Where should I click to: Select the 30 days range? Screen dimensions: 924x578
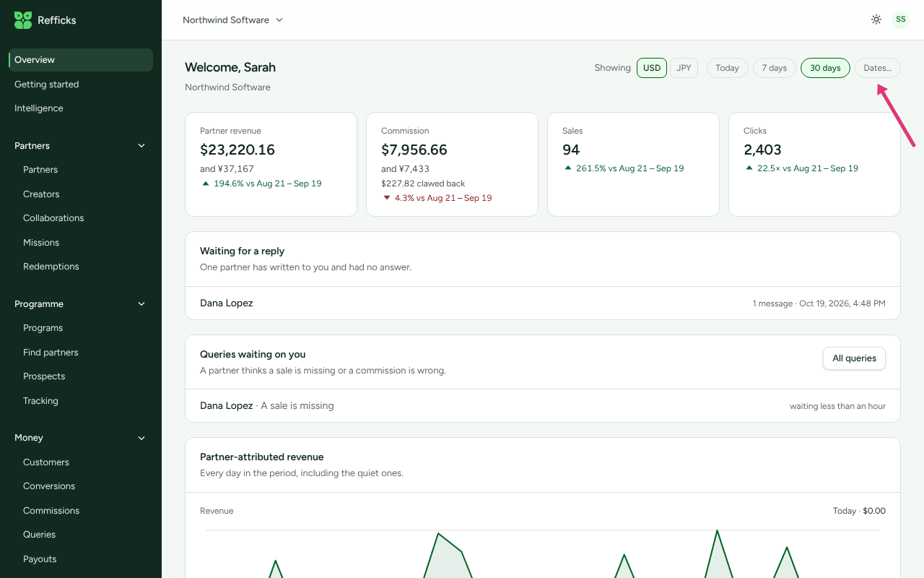pos(825,68)
